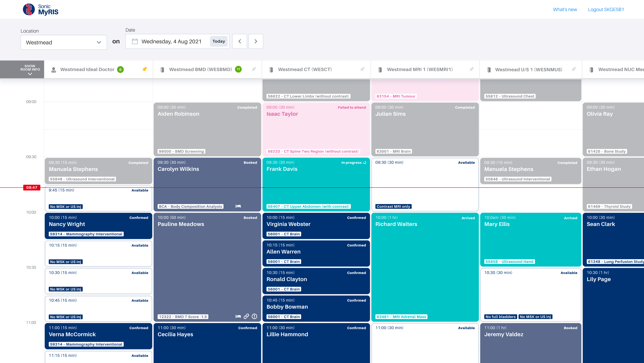Click bed icon on Carolyn Wilkins appointment
Image resolution: width=644 pixels, height=363 pixels.
click(238, 206)
